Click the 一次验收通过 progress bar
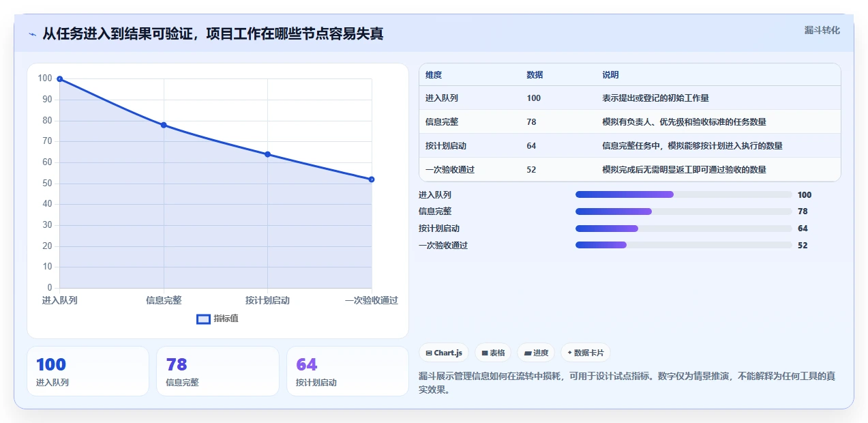Screen dimensions: 868x423 pyautogui.click(x=684, y=245)
